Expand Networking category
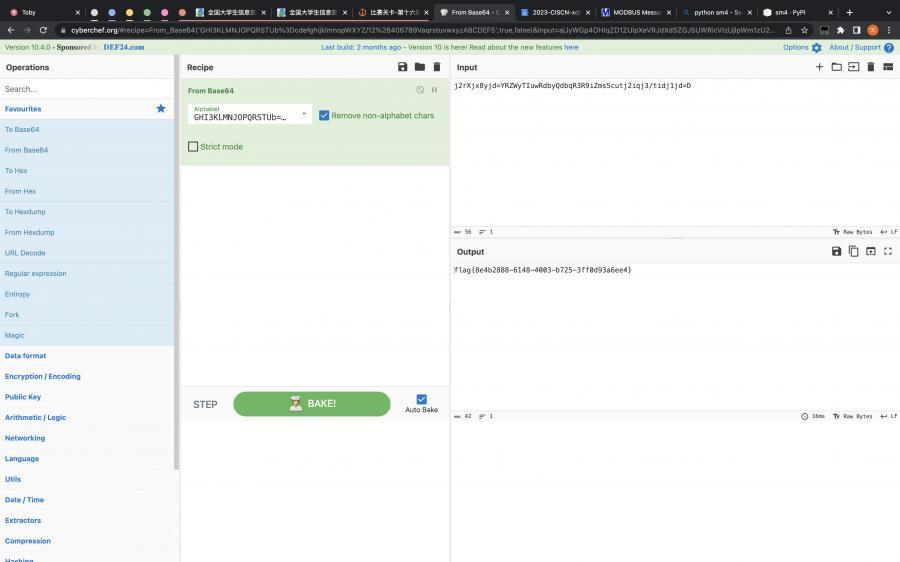 point(87,438)
